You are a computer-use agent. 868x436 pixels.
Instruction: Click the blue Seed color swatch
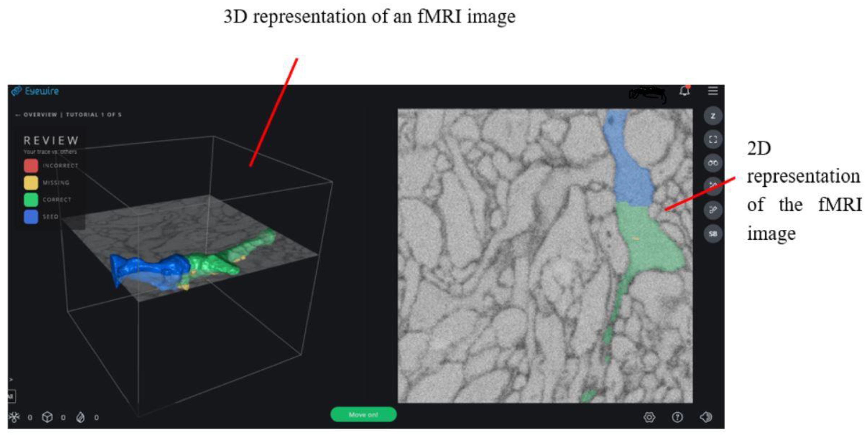click(31, 217)
